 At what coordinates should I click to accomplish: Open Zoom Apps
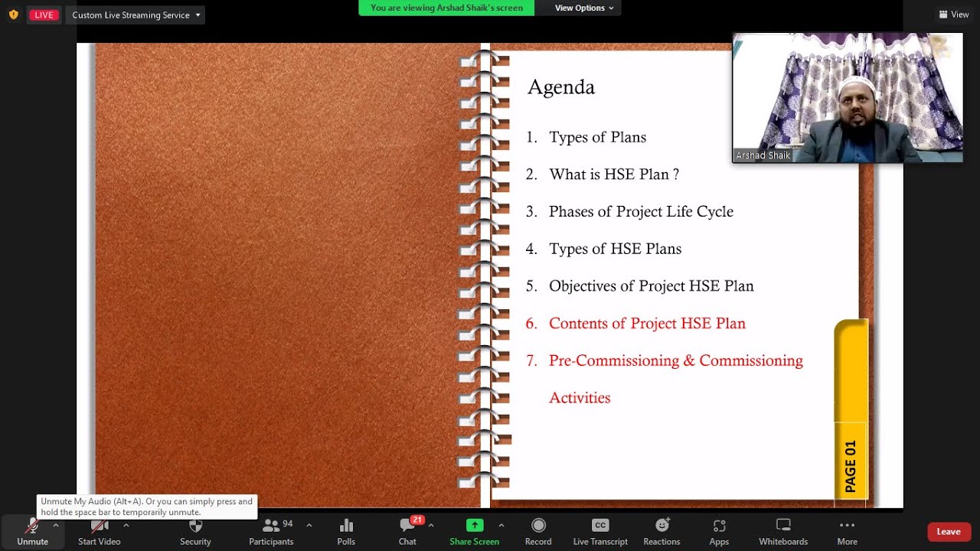(719, 532)
